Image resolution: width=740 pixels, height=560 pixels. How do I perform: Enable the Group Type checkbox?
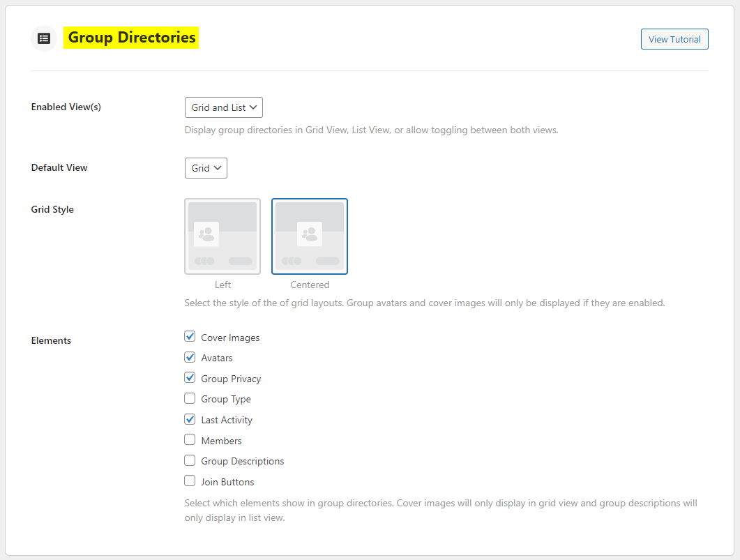(x=190, y=399)
